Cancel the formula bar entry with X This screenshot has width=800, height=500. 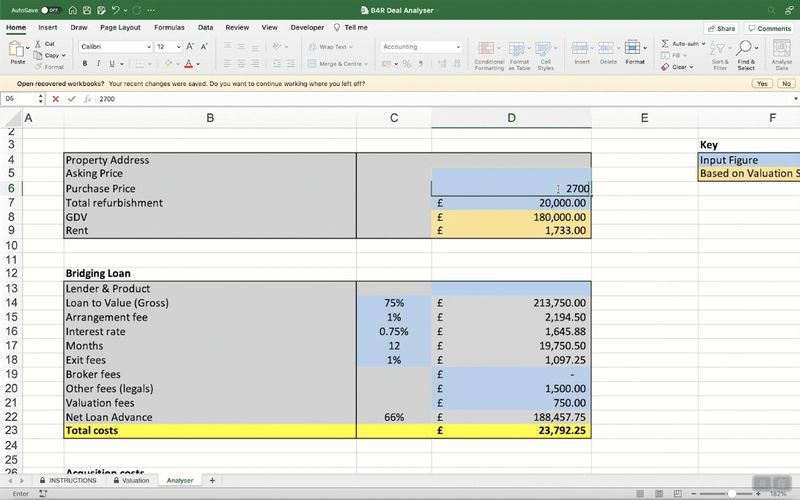(56, 99)
